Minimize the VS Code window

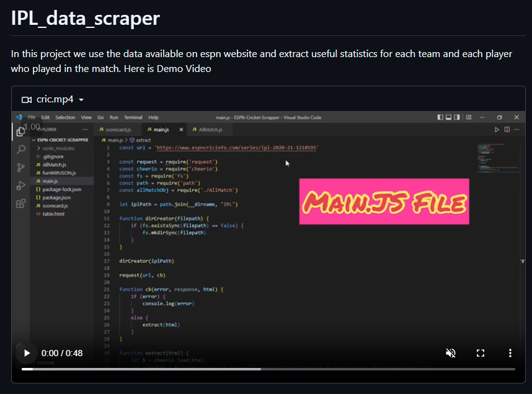(x=482, y=117)
